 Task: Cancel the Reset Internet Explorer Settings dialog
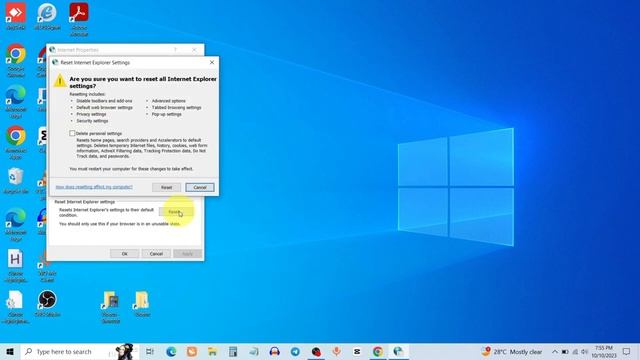pos(200,187)
